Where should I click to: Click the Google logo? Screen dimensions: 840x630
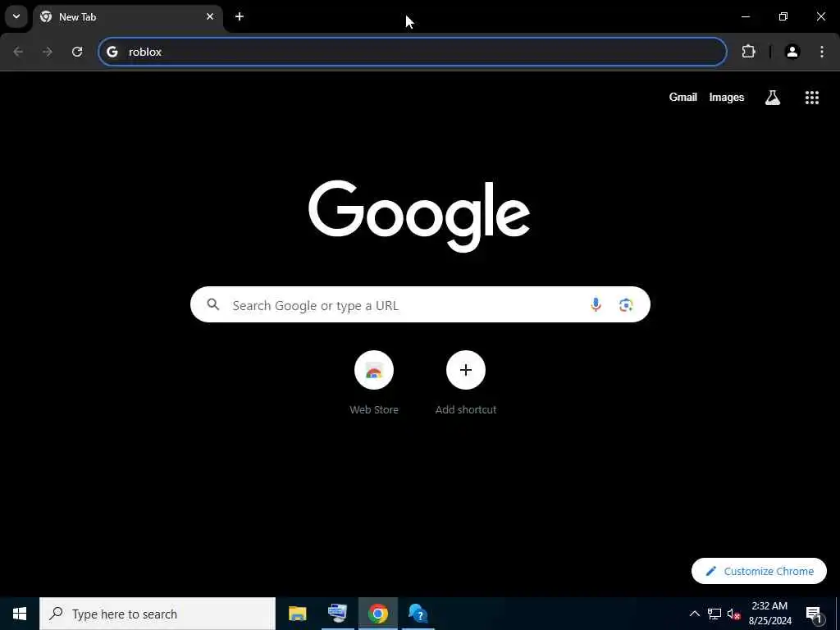(419, 216)
